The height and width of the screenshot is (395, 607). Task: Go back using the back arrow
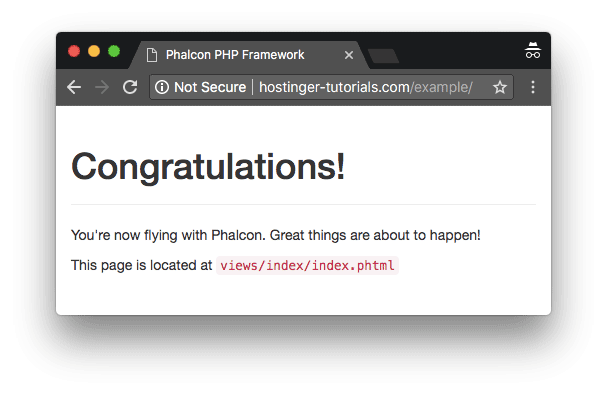(x=74, y=87)
